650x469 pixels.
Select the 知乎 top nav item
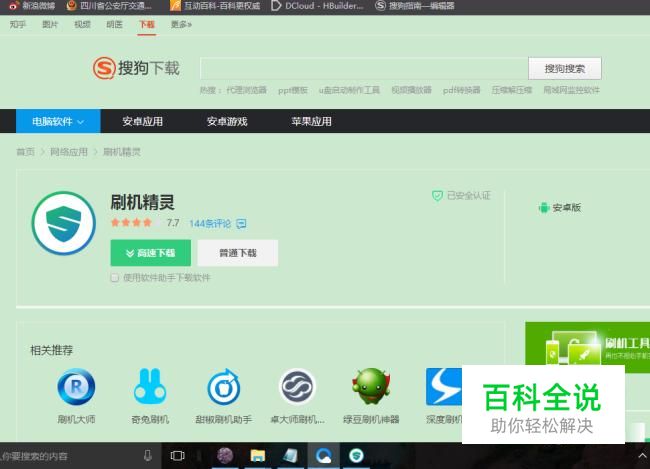click(x=17, y=24)
